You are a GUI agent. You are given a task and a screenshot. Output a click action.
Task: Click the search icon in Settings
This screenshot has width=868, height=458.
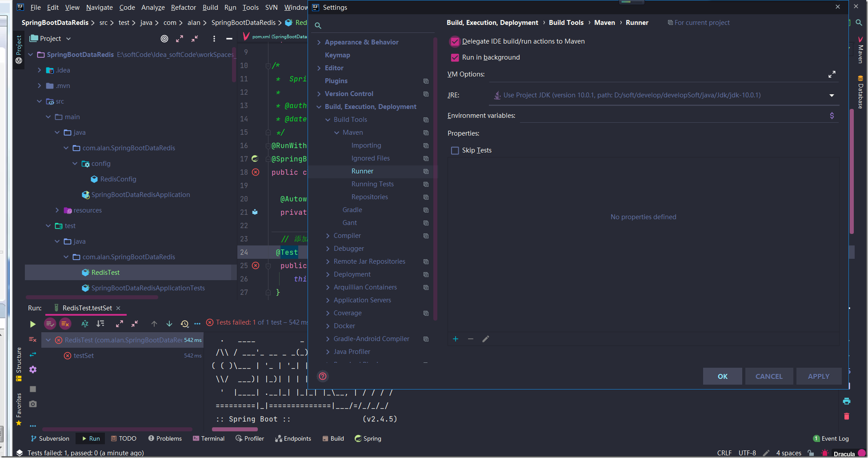(x=318, y=25)
